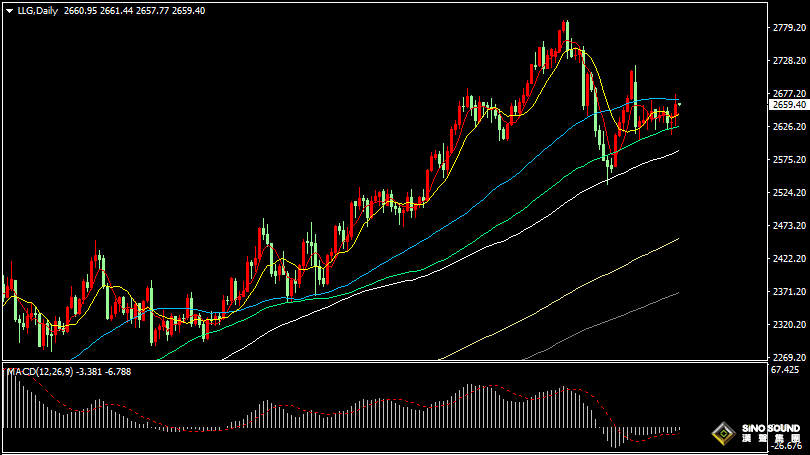Click the 2779.20 price axis label
This screenshot has height=455, width=810.
click(789, 28)
